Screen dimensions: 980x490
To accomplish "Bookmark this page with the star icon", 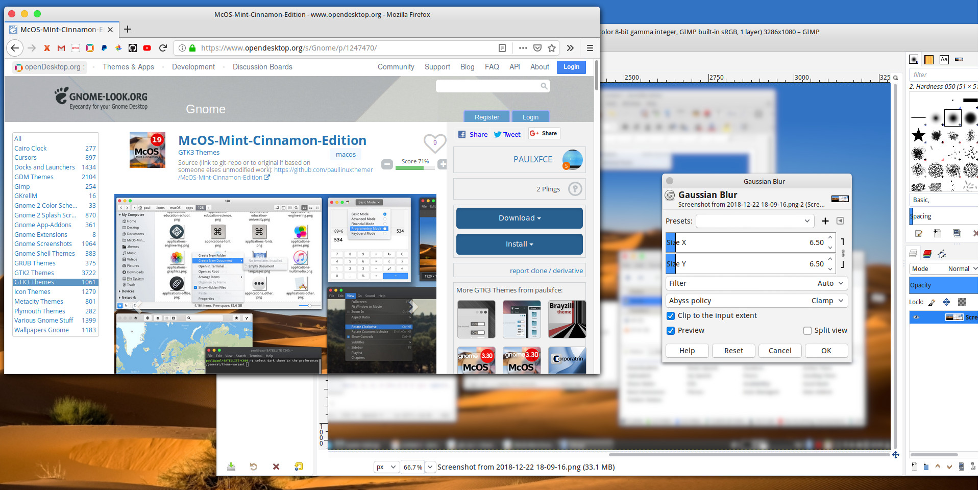I will tap(552, 48).
